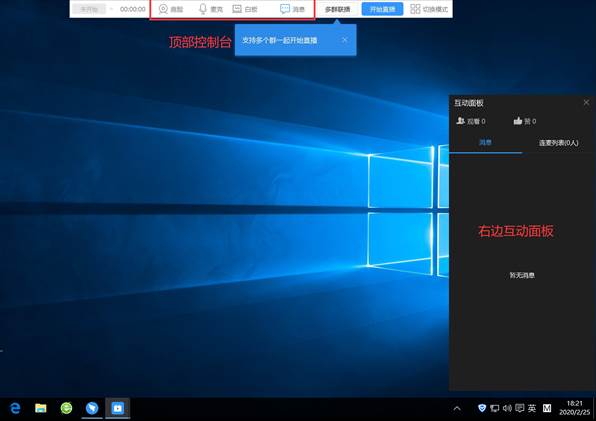Click the switch mode grid icon
The image size is (596, 421).
415,9
